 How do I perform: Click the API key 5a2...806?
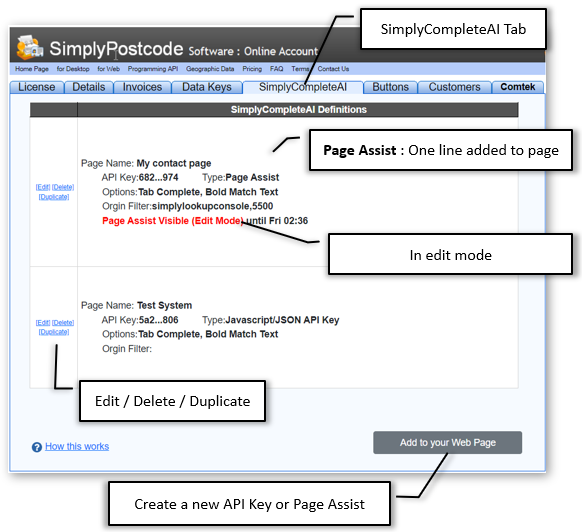(158, 320)
